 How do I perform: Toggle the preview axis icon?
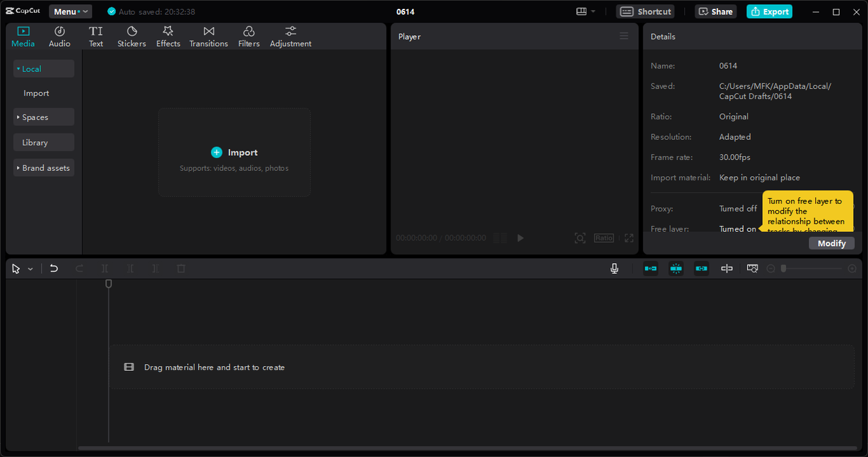click(727, 269)
